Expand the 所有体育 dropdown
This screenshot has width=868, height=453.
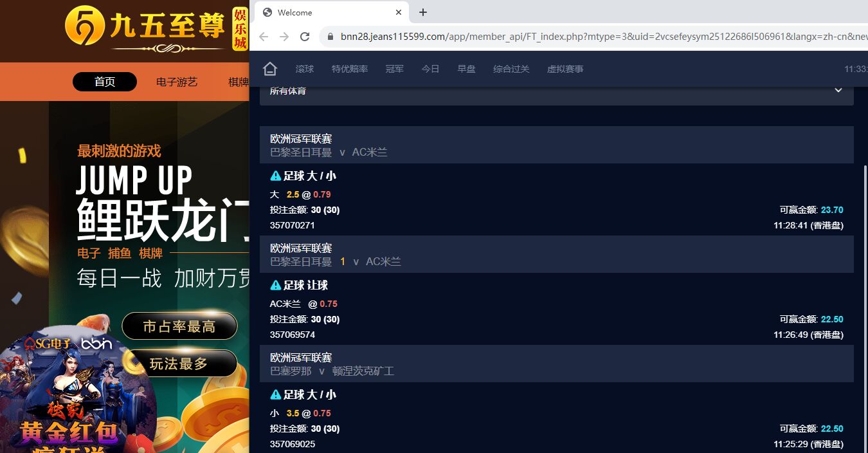pos(557,92)
